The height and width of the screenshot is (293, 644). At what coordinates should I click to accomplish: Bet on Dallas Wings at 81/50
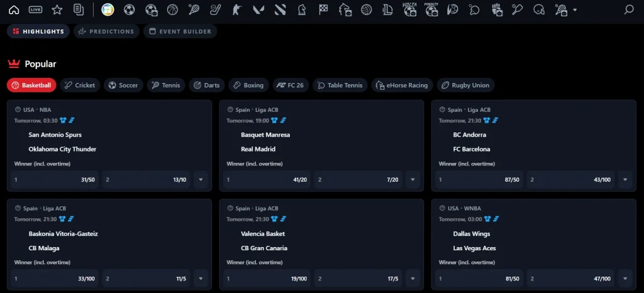(x=479, y=279)
